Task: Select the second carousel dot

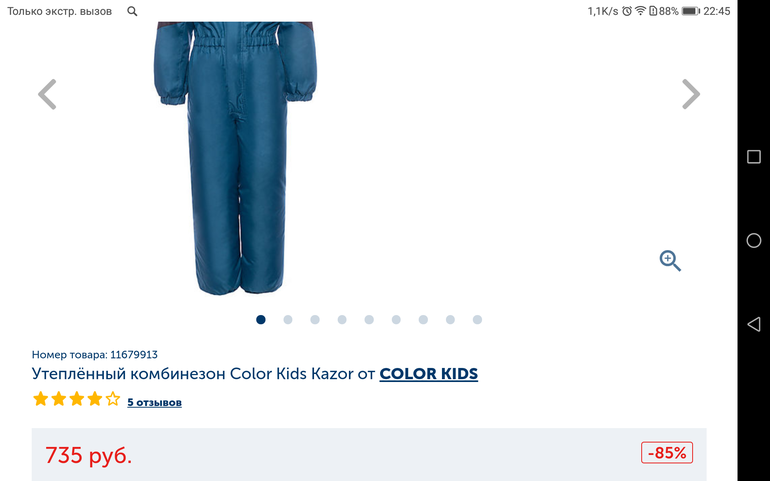Action: point(288,320)
